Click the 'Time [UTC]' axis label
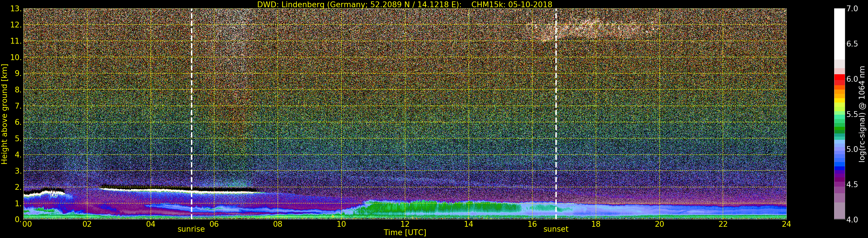This screenshot has width=868, height=238. pyautogui.click(x=405, y=233)
